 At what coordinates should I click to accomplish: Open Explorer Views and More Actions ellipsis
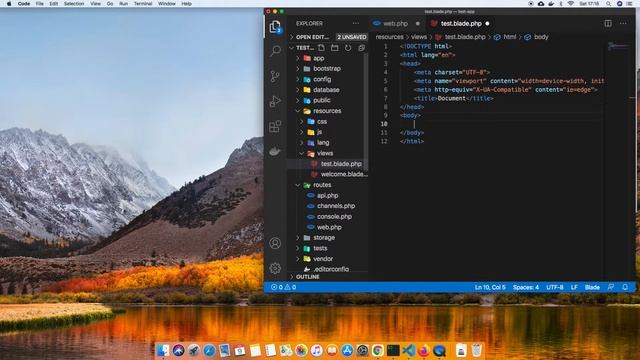[356, 23]
